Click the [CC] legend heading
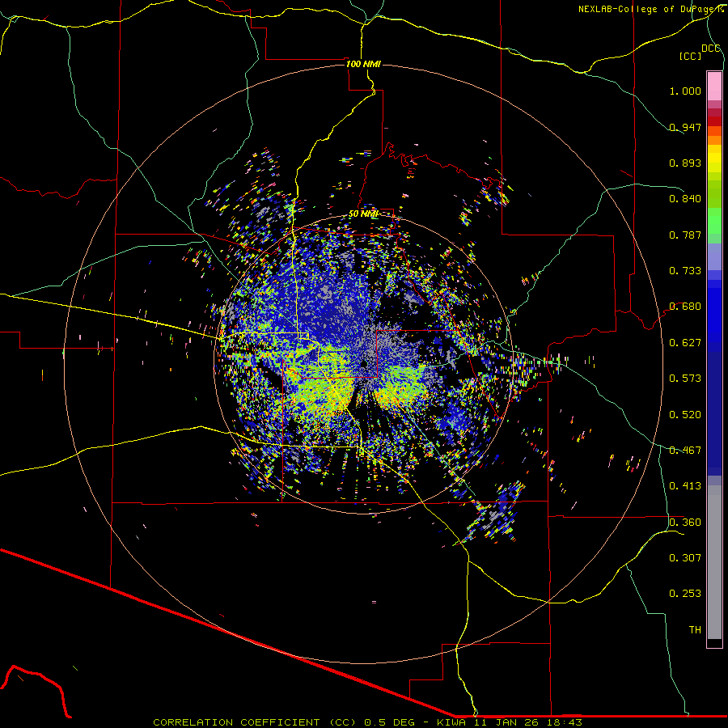This screenshot has width=728, height=728. point(691,56)
